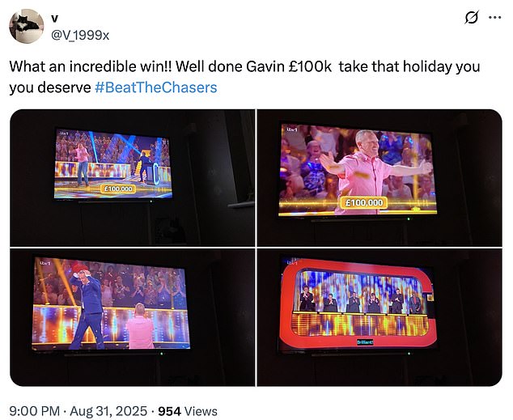
Task: Click the Grok slashed-circle icon
Action: tap(472, 17)
